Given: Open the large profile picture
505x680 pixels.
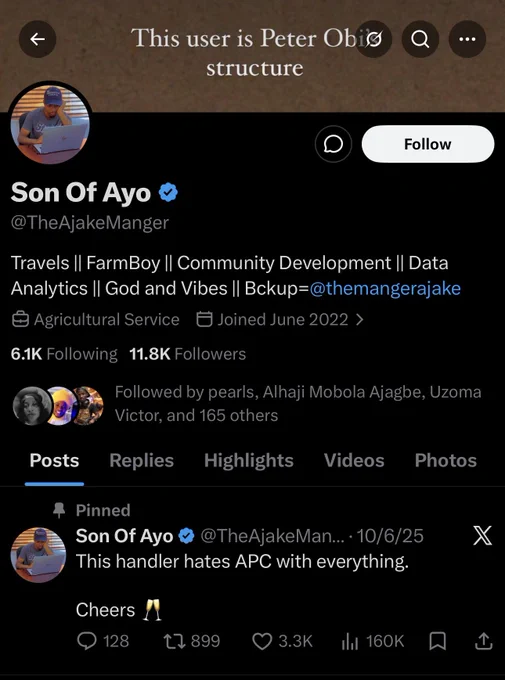Looking at the screenshot, I should tap(50, 124).
